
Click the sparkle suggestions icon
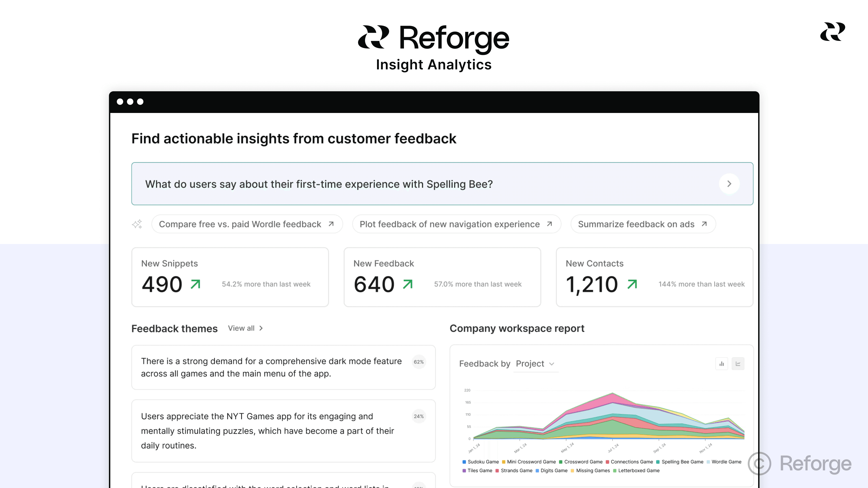click(x=137, y=224)
